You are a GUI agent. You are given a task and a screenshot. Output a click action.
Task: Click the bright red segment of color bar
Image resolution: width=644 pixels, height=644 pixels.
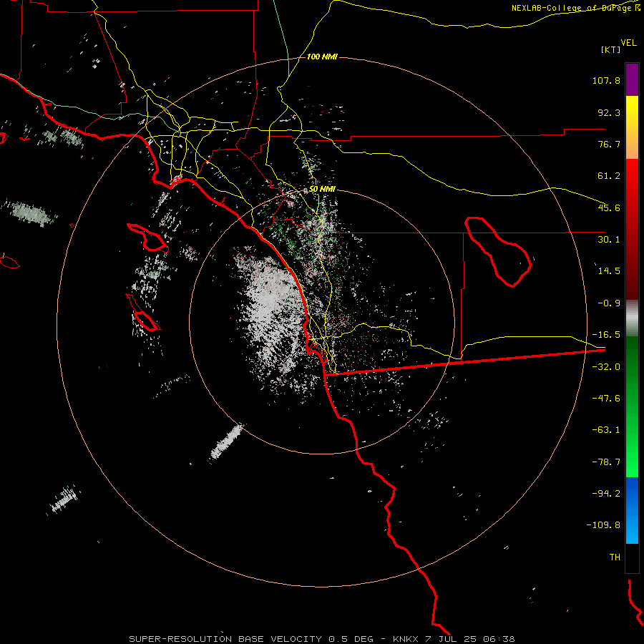(632, 229)
